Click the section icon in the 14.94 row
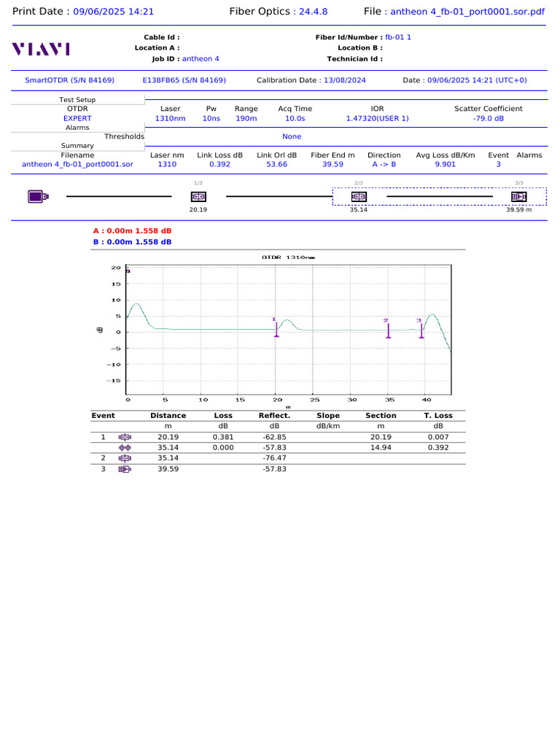 125,447
